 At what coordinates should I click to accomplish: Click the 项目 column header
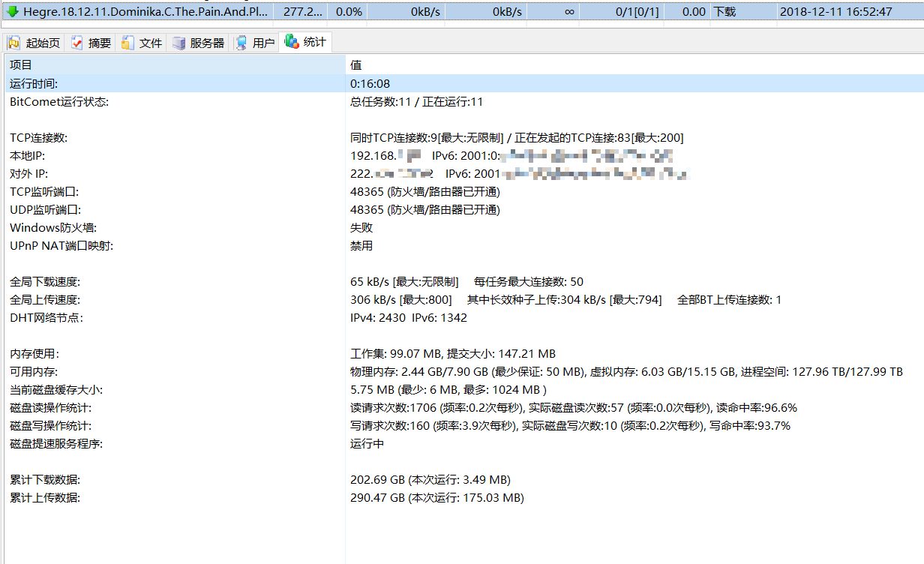tap(21, 65)
